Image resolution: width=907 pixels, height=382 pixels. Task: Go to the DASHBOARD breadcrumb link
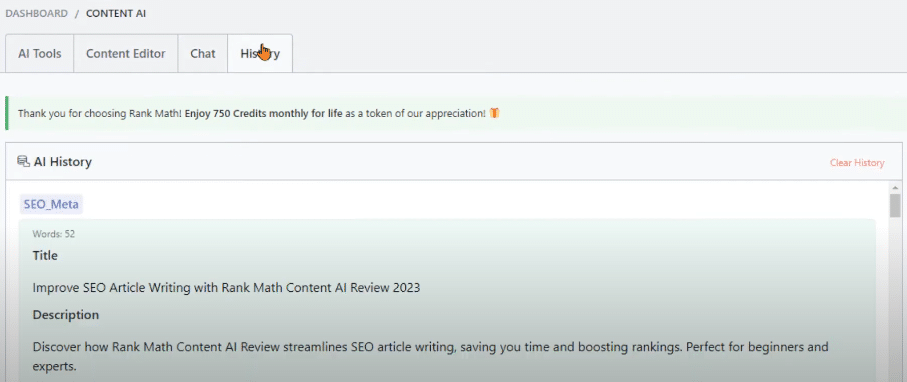point(36,13)
